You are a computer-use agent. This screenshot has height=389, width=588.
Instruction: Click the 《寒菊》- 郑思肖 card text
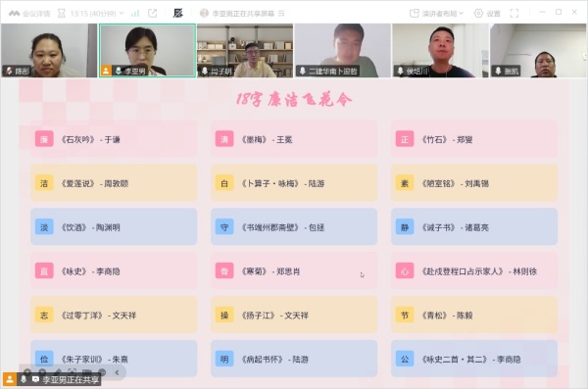270,271
